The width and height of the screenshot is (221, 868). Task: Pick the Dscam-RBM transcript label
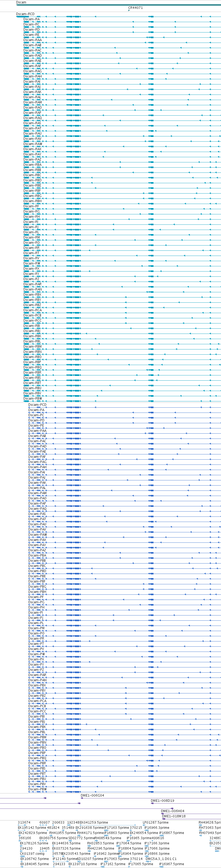tap(33, 346)
